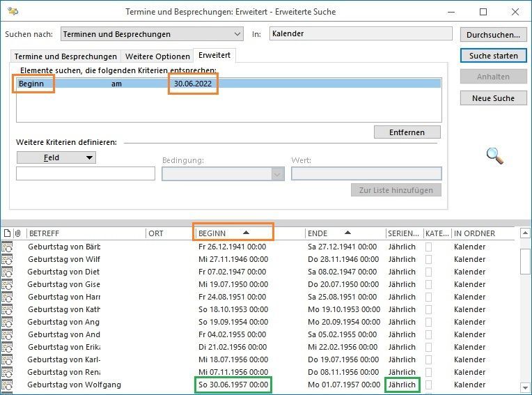The width and height of the screenshot is (532, 395).
Task: Click the results list scrollbar thumb
Action: tap(525, 261)
